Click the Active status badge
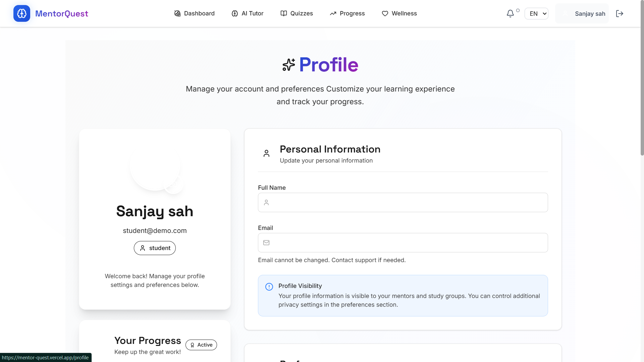This screenshot has height=362, width=644. point(201,345)
